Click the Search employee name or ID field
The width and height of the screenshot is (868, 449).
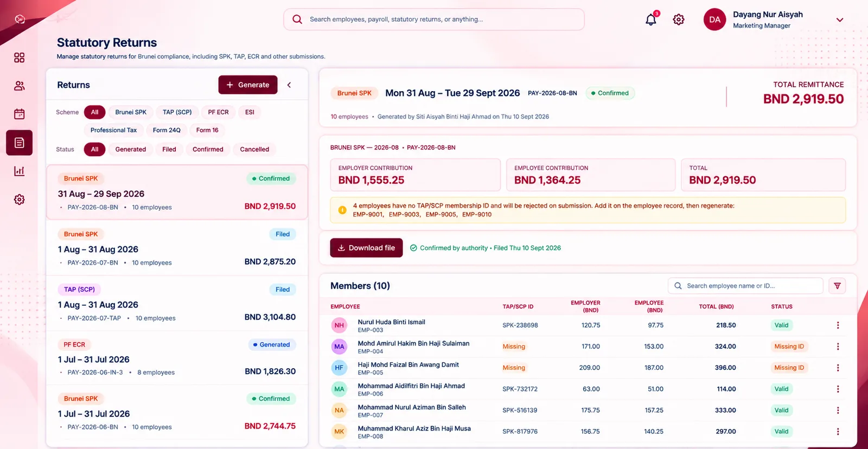pyautogui.click(x=745, y=286)
